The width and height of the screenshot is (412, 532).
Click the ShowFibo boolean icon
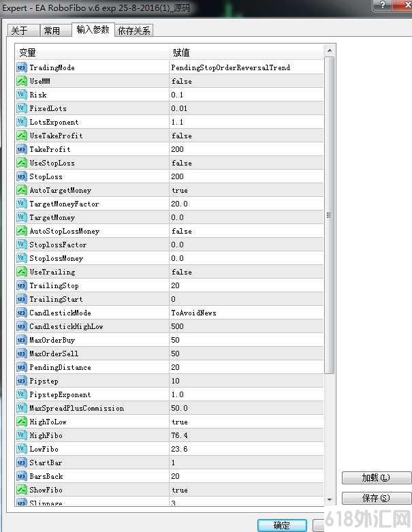point(21,490)
